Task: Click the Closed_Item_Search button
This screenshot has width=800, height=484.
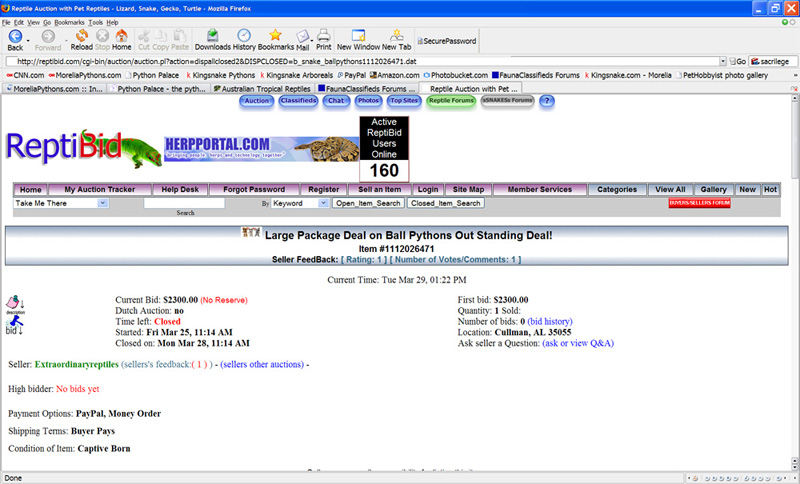Action: [445, 203]
